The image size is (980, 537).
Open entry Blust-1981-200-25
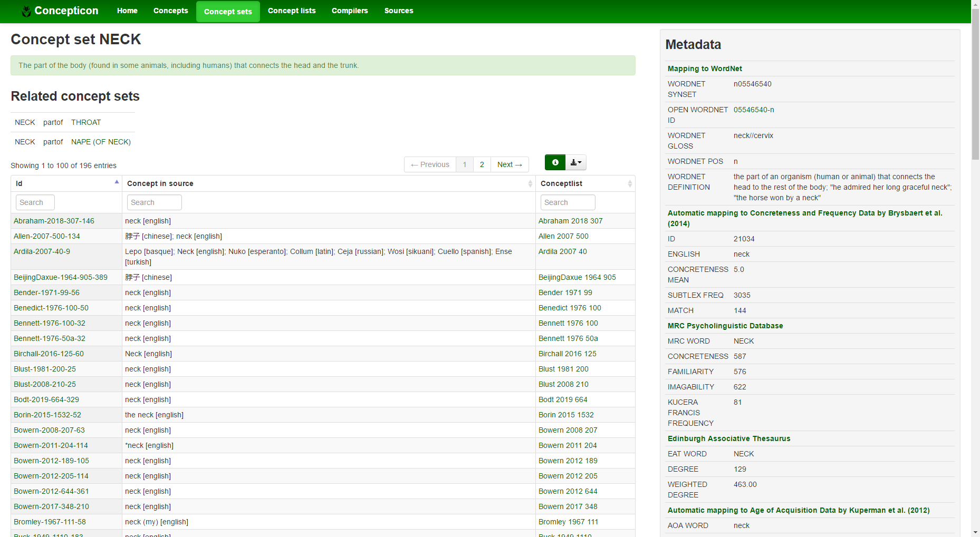point(45,369)
